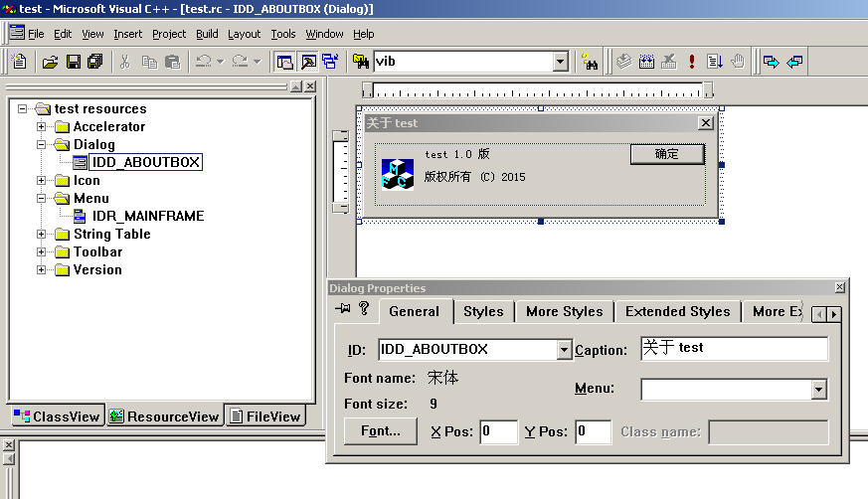Toggle the Workspace pane toolbar button
This screenshot has height=499, width=868.
pyautogui.click(x=284, y=62)
